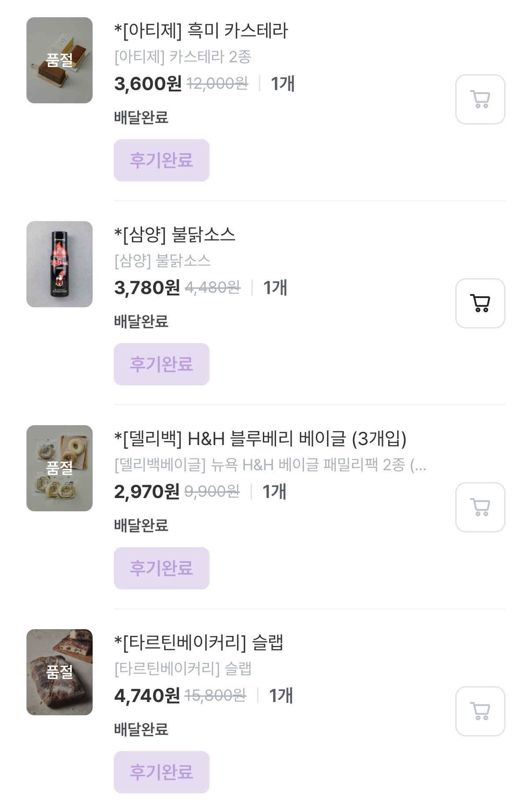This screenshot has height=808, width=532.
Task: Select gray 뉴욕 H&H 베이글 패밀리팩 subtitle
Action: (x=270, y=465)
